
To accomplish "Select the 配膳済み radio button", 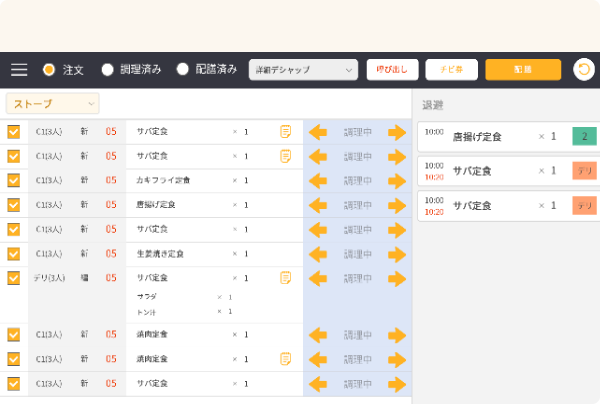I will click(x=183, y=70).
